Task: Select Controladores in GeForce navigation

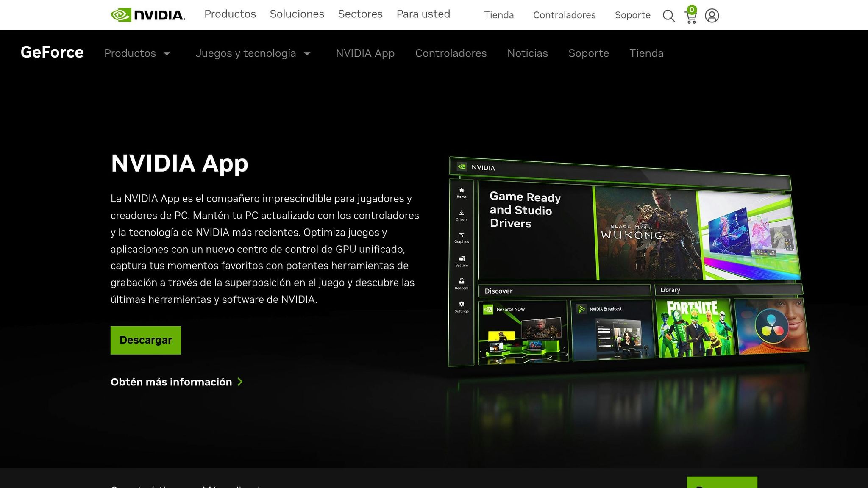Action: click(x=451, y=53)
